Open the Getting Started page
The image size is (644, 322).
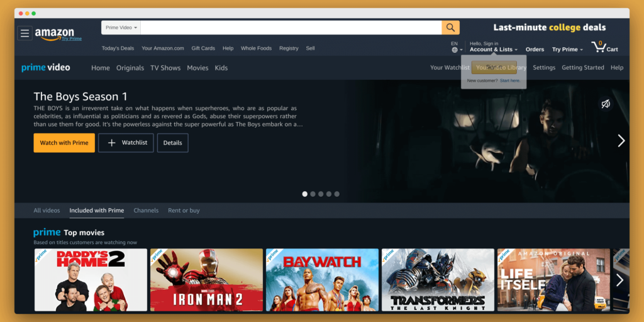pos(583,67)
